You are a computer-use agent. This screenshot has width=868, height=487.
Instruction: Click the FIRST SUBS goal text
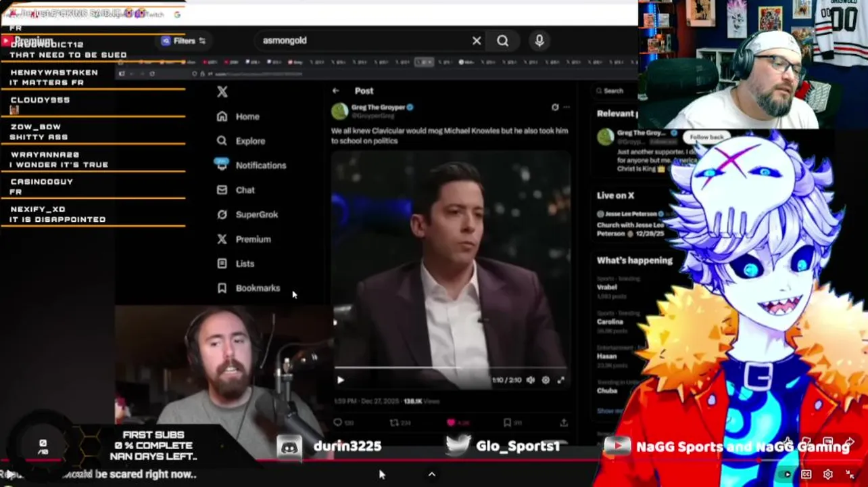[153, 435]
